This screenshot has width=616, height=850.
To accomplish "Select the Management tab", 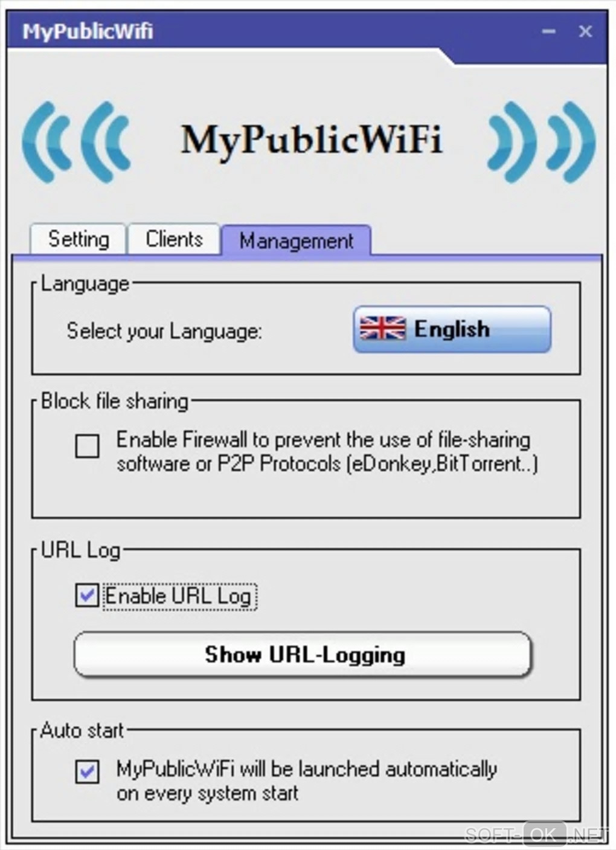I will click(296, 240).
